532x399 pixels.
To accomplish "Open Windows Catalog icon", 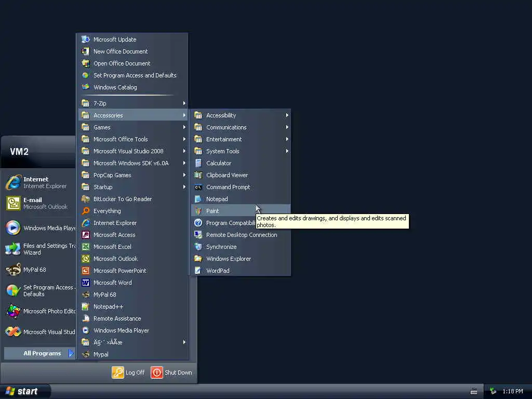I will tap(86, 87).
